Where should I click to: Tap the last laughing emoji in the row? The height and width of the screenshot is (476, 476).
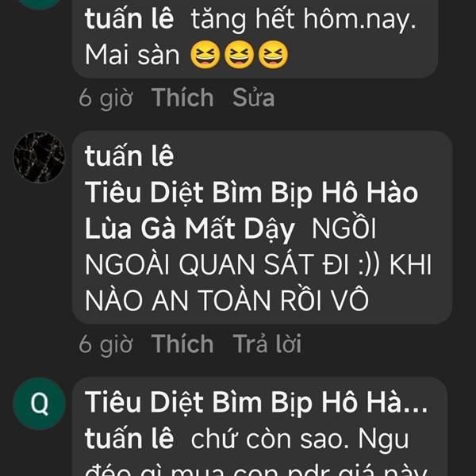point(273,55)
